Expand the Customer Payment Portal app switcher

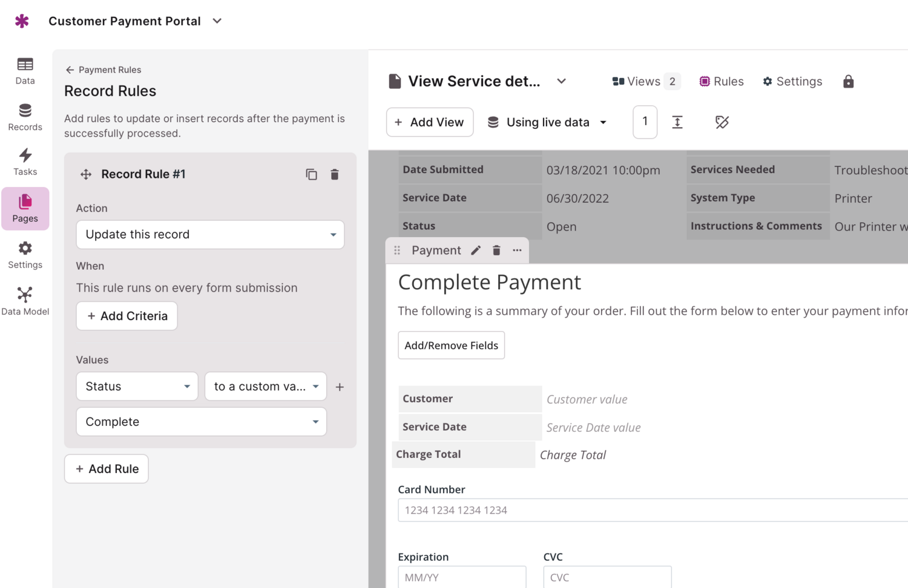[x=217, y=21]
